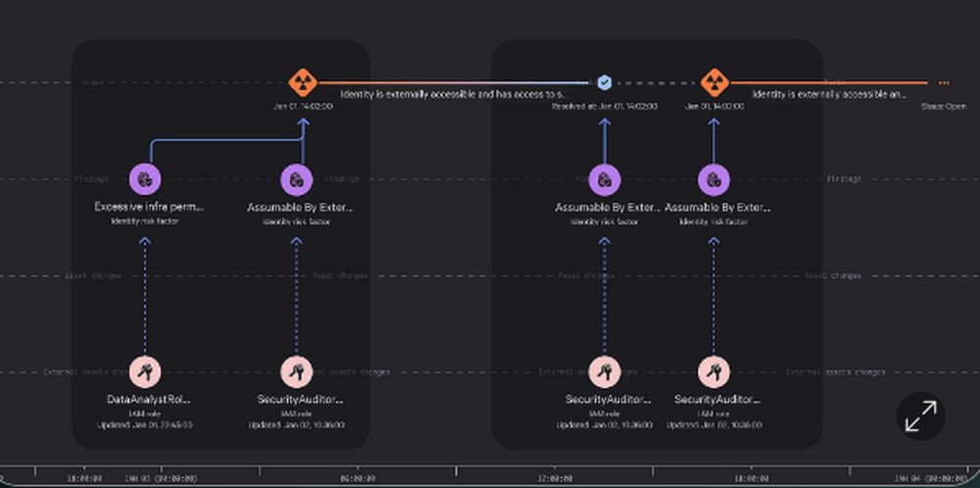Select the key icon below the resolved checkmark column

coord(605,372)
